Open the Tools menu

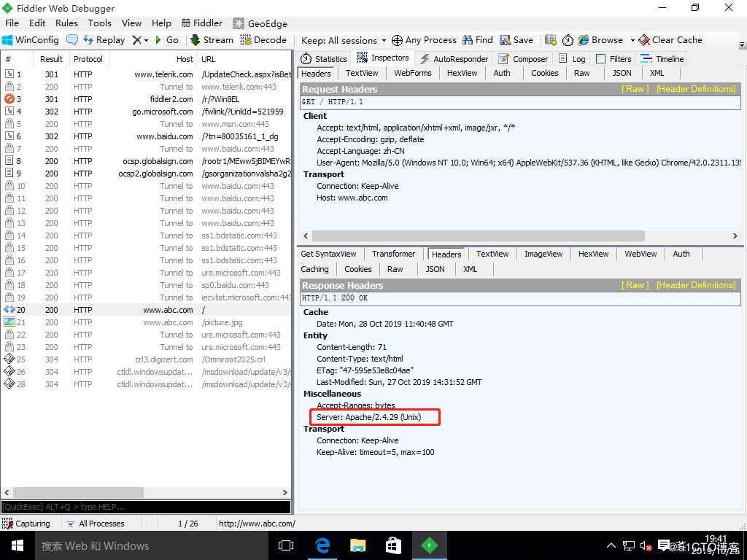click(99, 23)
